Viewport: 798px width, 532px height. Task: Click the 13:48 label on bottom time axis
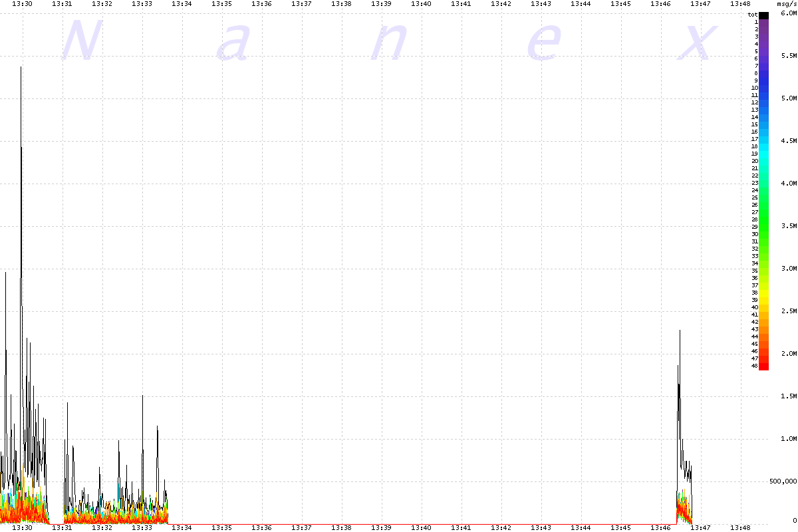pos(740,527)
